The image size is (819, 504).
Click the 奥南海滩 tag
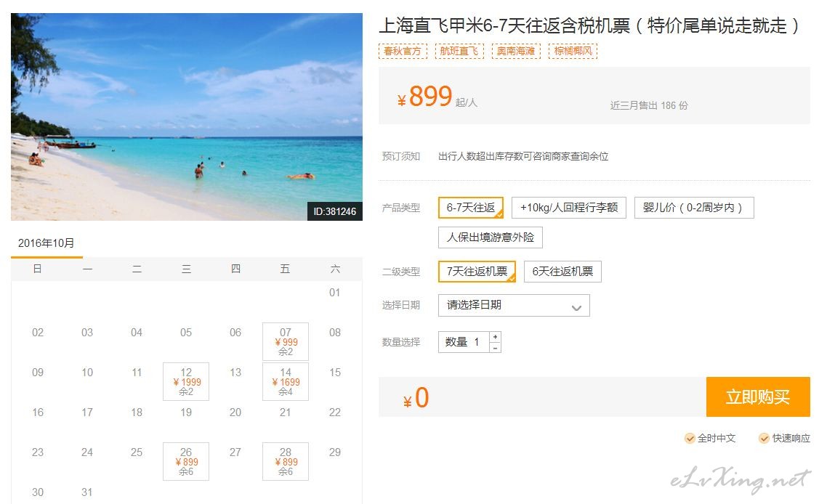[x=516, y=51]
